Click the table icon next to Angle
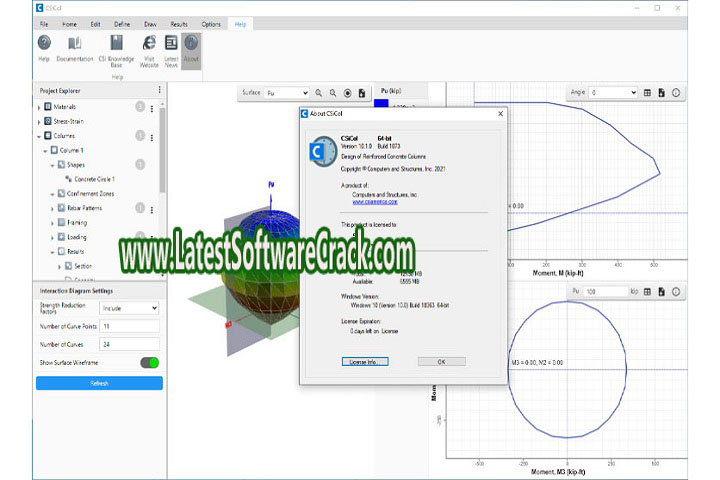 point(647,93)
